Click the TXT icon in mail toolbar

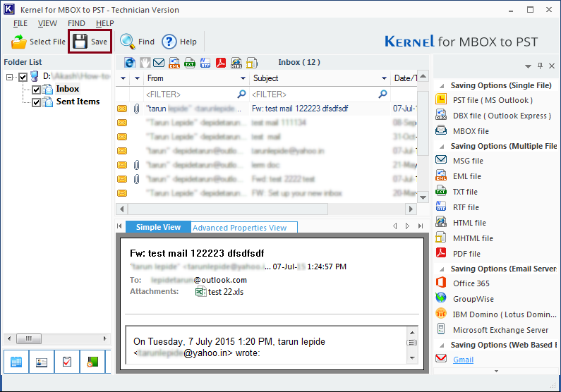[x=190, y=63]
